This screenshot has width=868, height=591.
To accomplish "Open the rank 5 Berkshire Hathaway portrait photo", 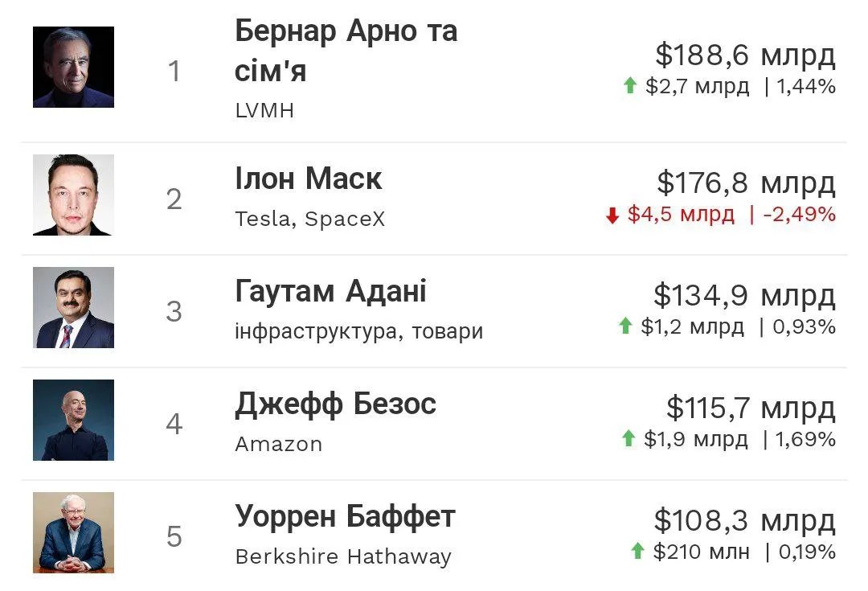I will pyautogui.click(x=73, y=533).
